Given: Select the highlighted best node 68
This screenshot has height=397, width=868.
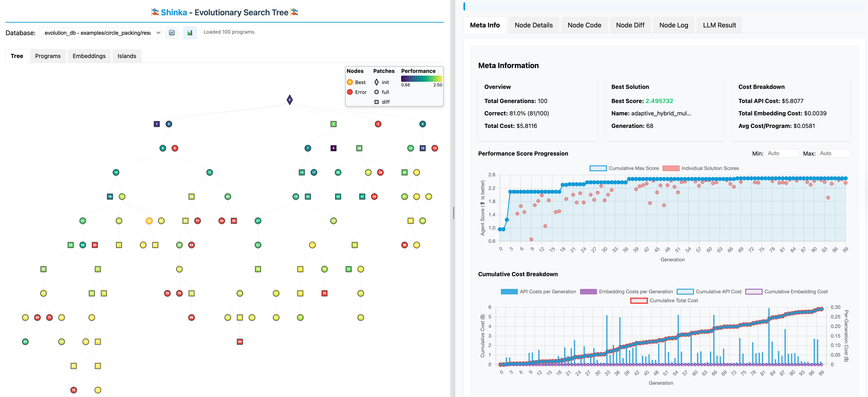Looking at the screenshot, I should tap(149, 221).
